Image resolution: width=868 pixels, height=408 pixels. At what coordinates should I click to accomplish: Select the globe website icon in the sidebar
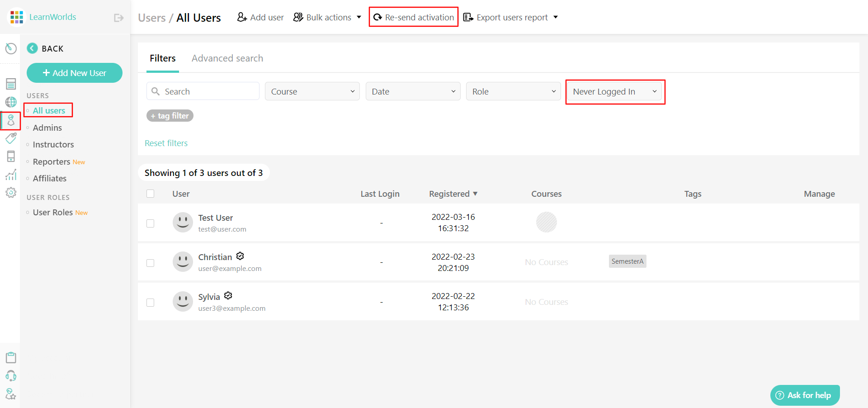(x=11, y=102)
